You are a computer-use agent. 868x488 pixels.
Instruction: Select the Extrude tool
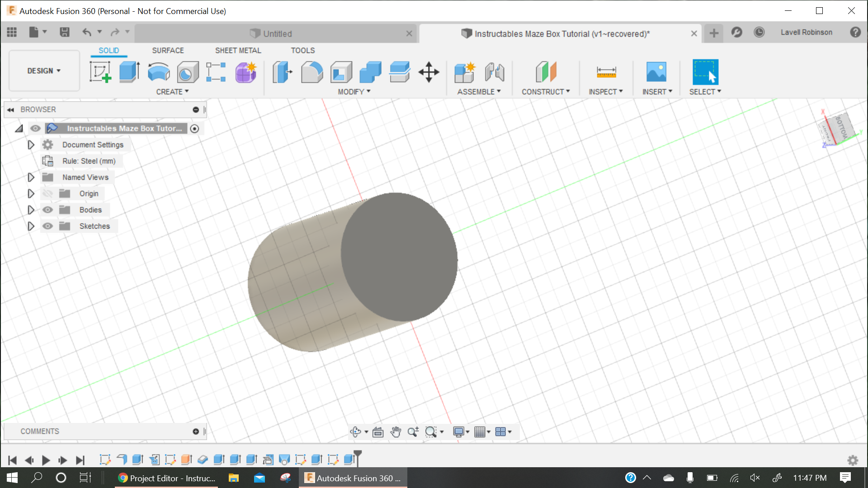pos(129,72)
